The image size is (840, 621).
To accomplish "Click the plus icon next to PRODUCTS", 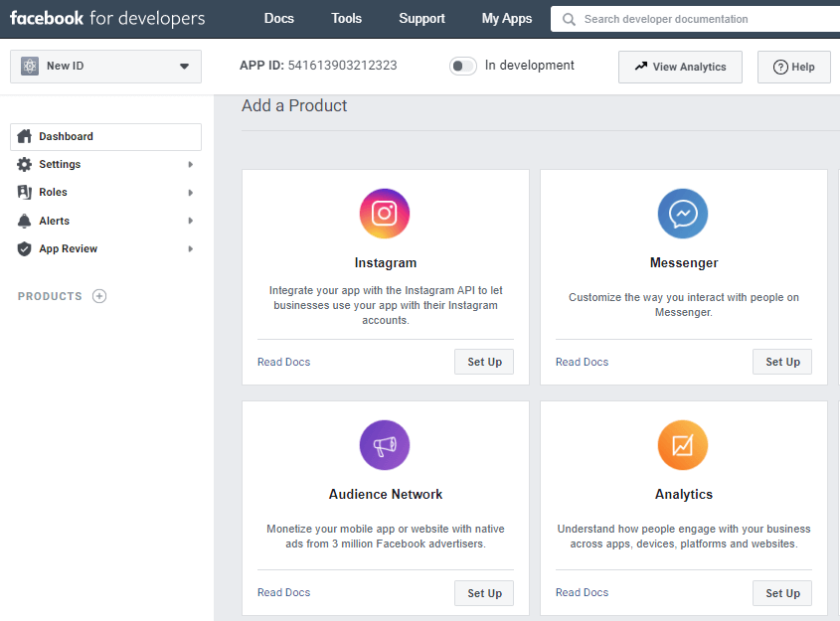I will pos(99,296).
